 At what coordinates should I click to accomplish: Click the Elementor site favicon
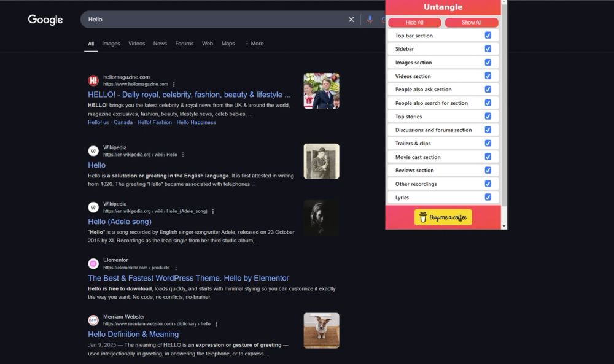pos(93,264)
